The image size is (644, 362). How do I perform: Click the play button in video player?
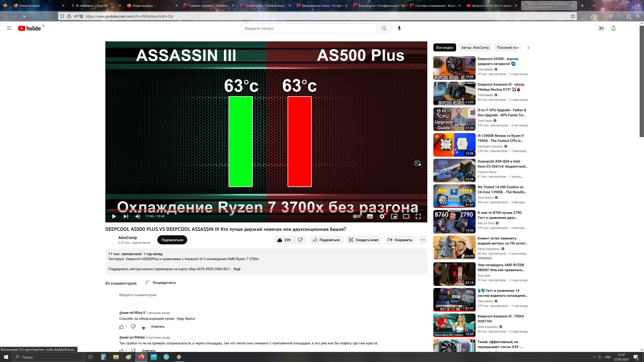[114, 216]
